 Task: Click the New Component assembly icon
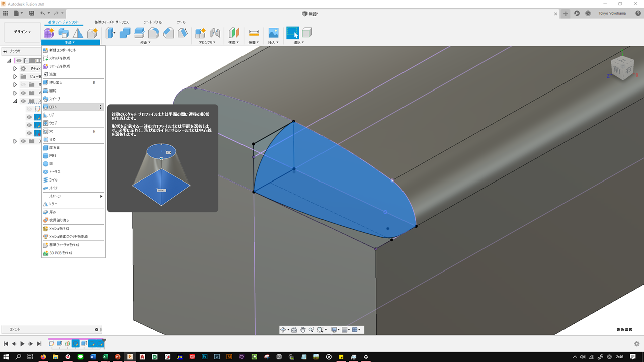[201, 33]
